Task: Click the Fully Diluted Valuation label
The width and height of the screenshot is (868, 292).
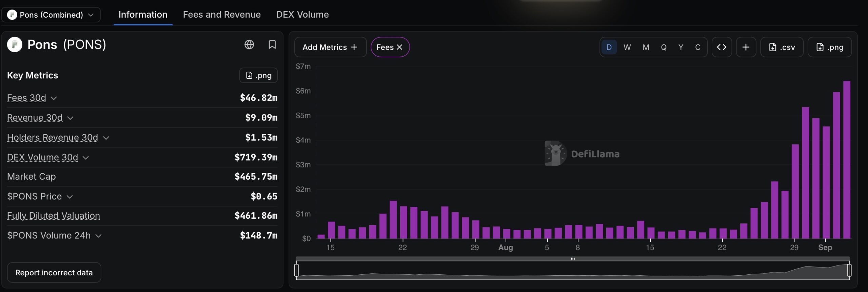Action: 54,216
